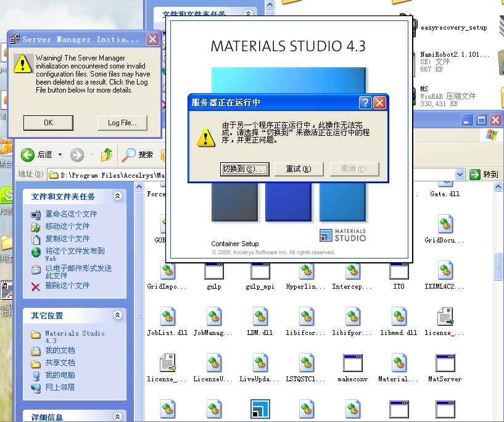
Task: Select license_ file left of LicenseU...
Action: pos(167,363)
